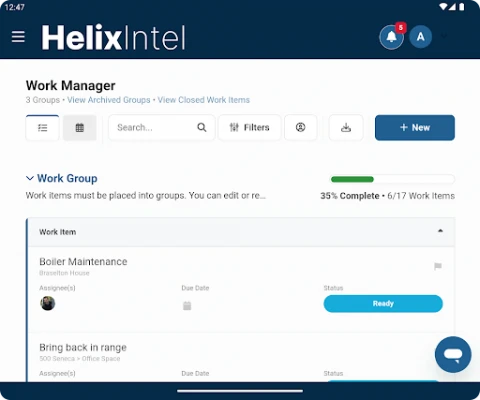480x400 pixels.
Task: Open the Filters panel
Action: click(x=250, y=128)
